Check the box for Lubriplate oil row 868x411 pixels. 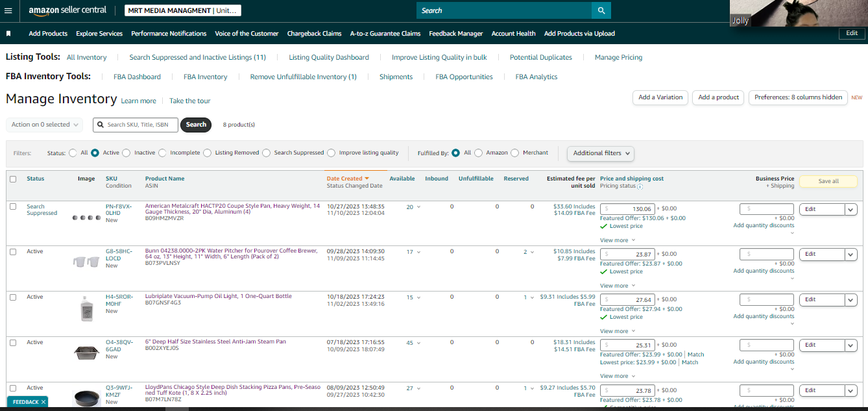[x=13, y=297]
